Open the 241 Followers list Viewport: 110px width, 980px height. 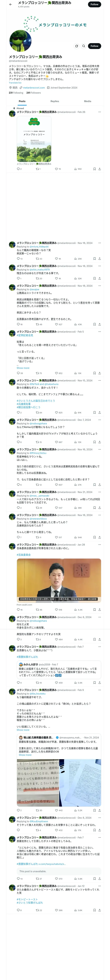point(34,93)
